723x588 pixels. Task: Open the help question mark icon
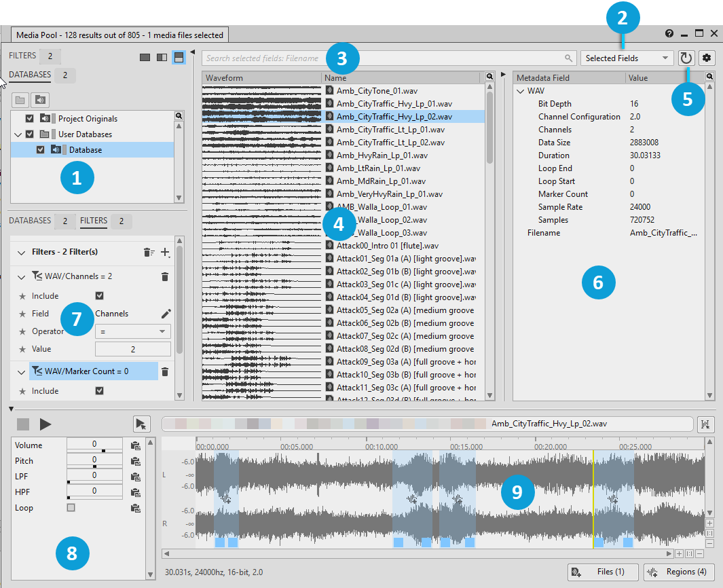669,33
